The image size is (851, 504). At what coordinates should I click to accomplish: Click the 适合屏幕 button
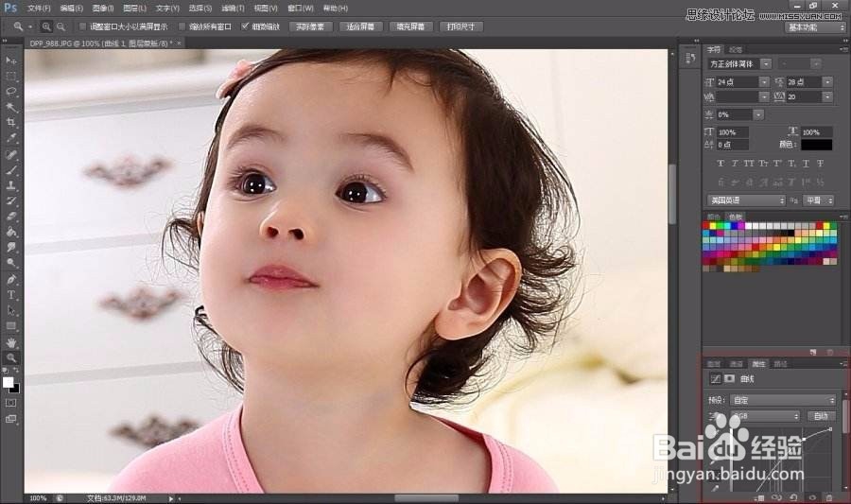coord(360,26)
